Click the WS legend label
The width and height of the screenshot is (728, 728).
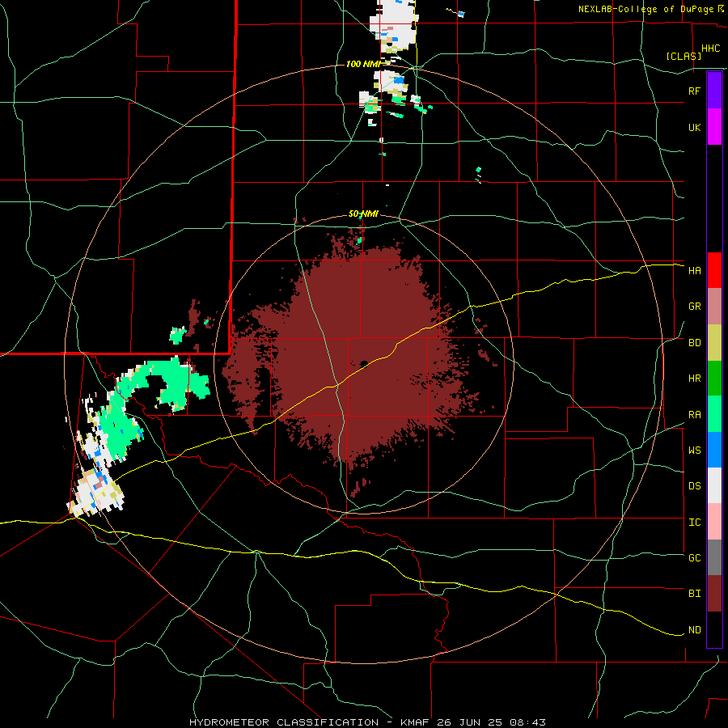coord(694,451)
